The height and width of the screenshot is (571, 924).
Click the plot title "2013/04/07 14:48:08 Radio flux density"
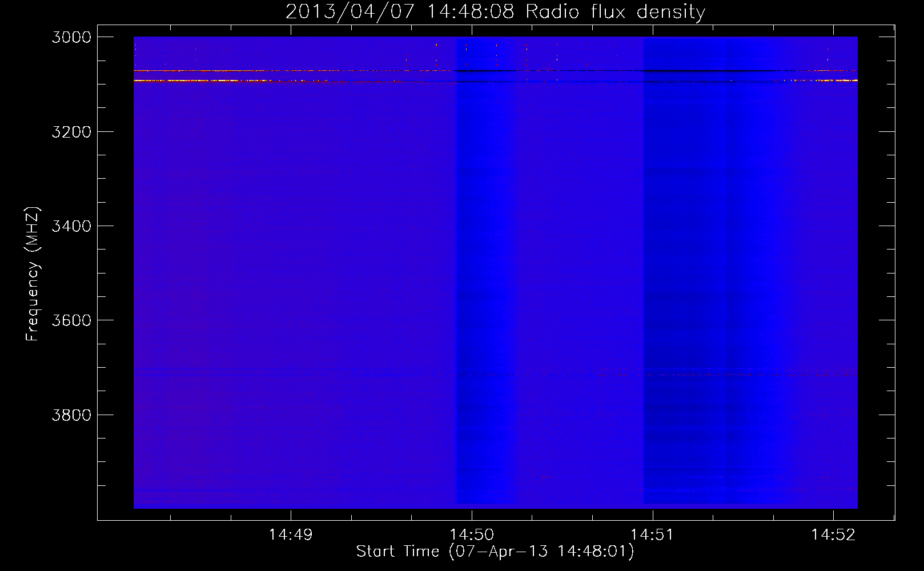click(495, 11)
